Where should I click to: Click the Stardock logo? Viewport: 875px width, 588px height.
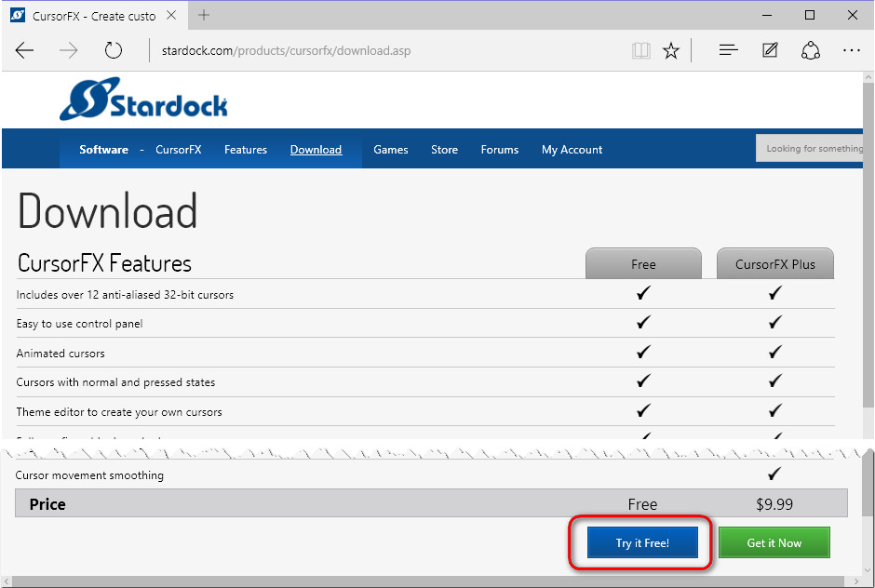(144, 99)
